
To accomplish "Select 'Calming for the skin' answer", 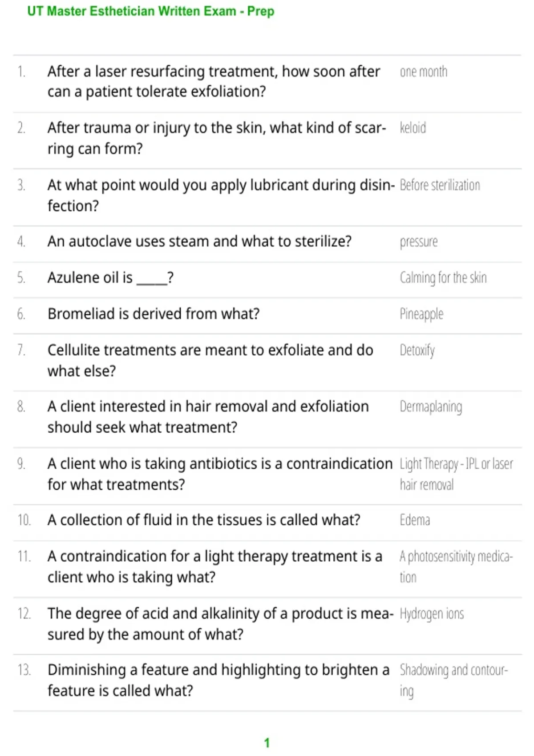I will [x=443, y=278].
